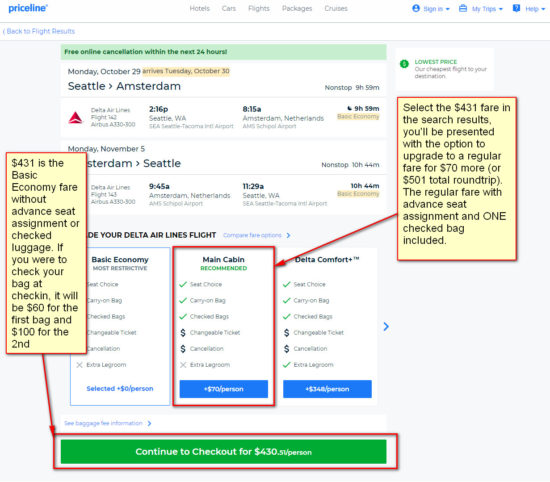Go back to Flight Results
This screenshot has width=550, height=482.
point(39,31)
